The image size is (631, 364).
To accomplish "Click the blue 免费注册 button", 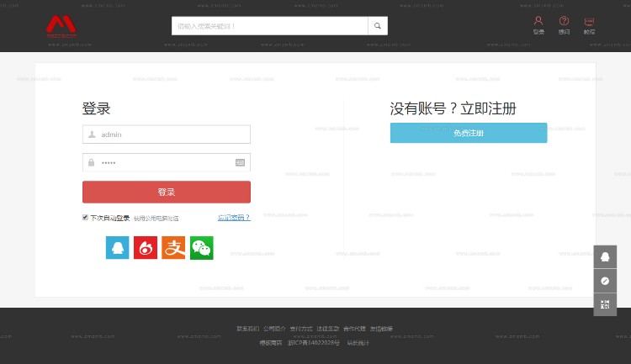I will click(469, 133).
